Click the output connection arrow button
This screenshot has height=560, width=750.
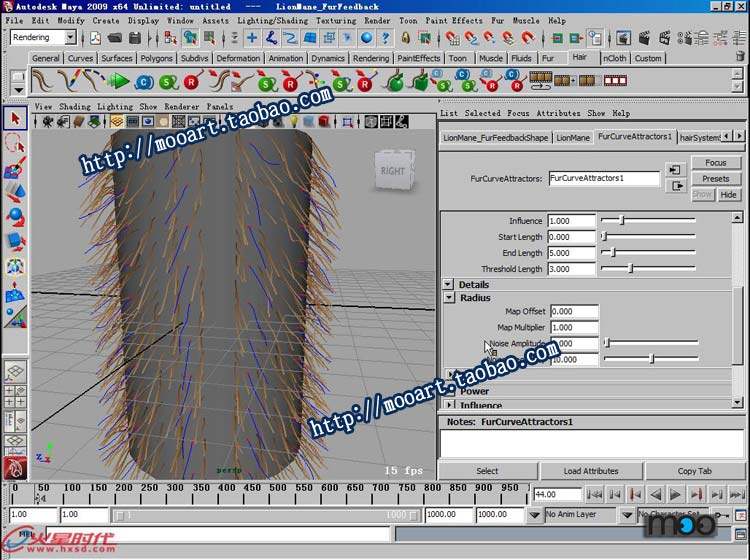pos(675,186)
